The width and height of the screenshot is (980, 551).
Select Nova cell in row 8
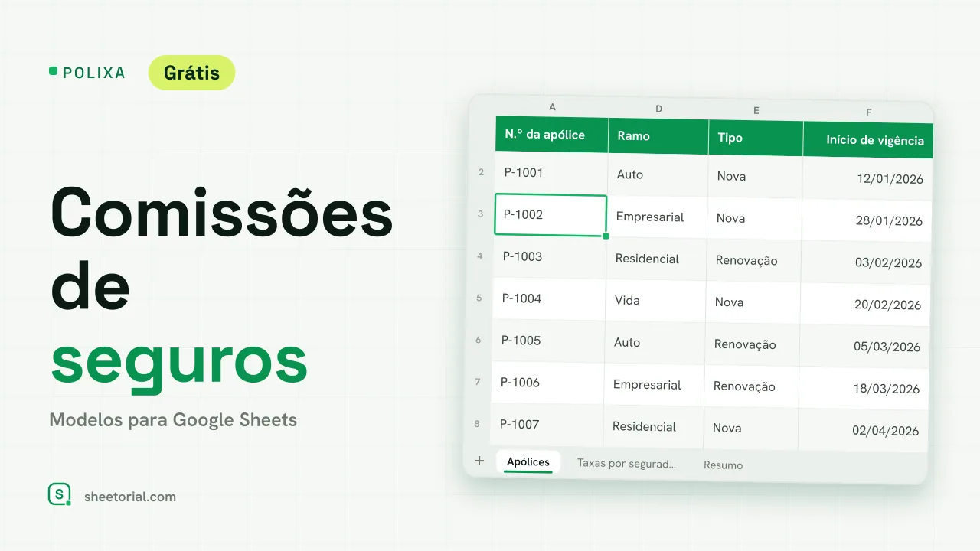pyautogui.click(x=750, y=428)
